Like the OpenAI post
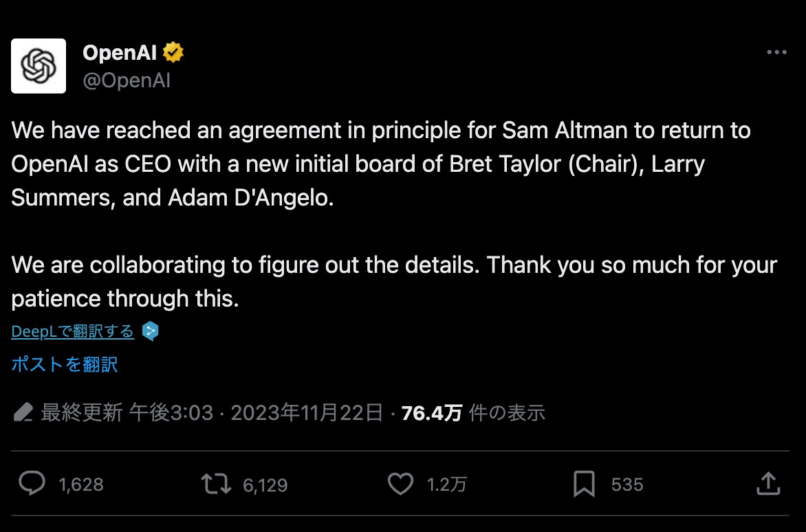The width and height of the screenshot is (806, 532). (400, 484)
